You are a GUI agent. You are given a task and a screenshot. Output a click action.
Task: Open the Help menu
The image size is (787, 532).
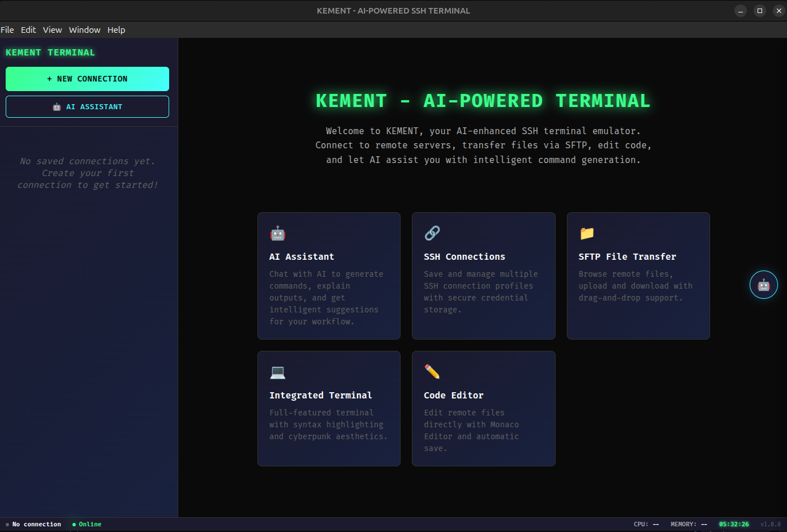pyautogui.click(x=117, y=30)
